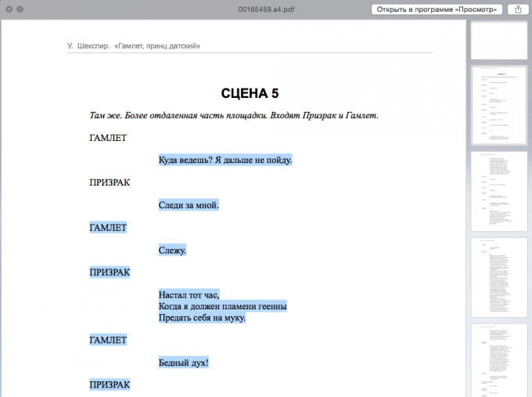This screenshot has height=397, width=532.
Task: Click the second title bar circle button
Action: [x=20, y=9]
